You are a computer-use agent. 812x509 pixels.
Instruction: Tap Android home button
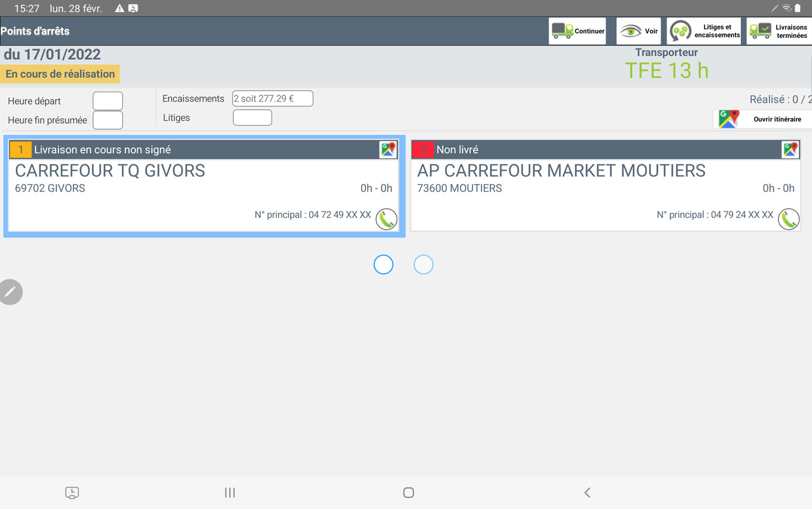click(x=408, y=493)
